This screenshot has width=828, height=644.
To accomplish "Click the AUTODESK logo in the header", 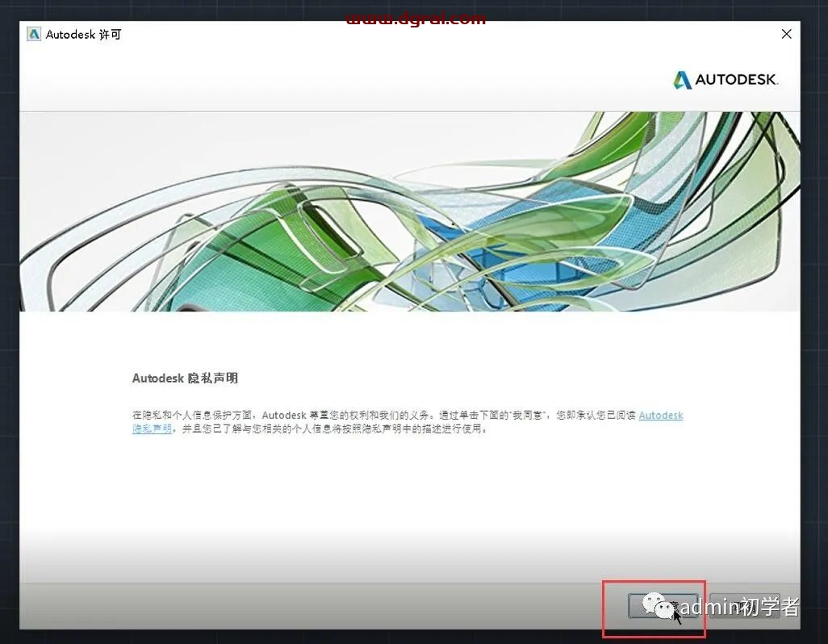I will [x=726, y=80].
